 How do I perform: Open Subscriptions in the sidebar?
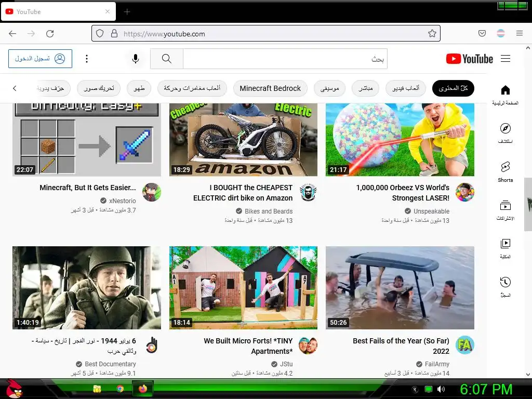tap(505, 210)
